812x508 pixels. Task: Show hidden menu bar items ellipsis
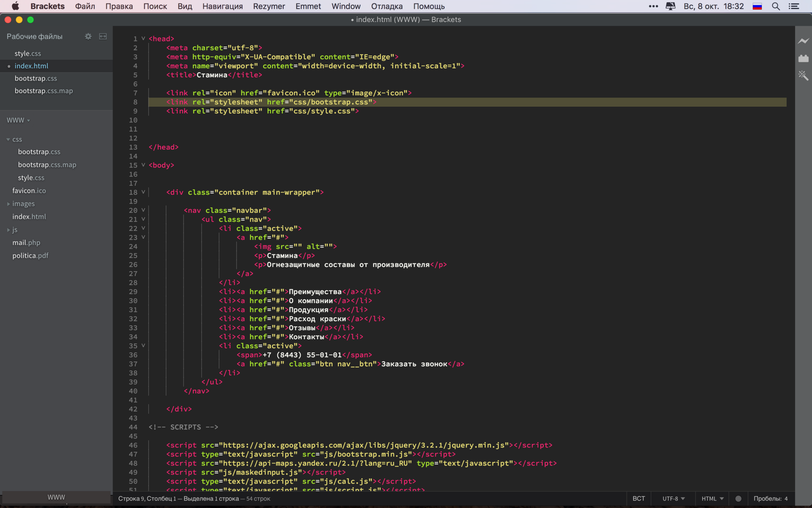653,6
